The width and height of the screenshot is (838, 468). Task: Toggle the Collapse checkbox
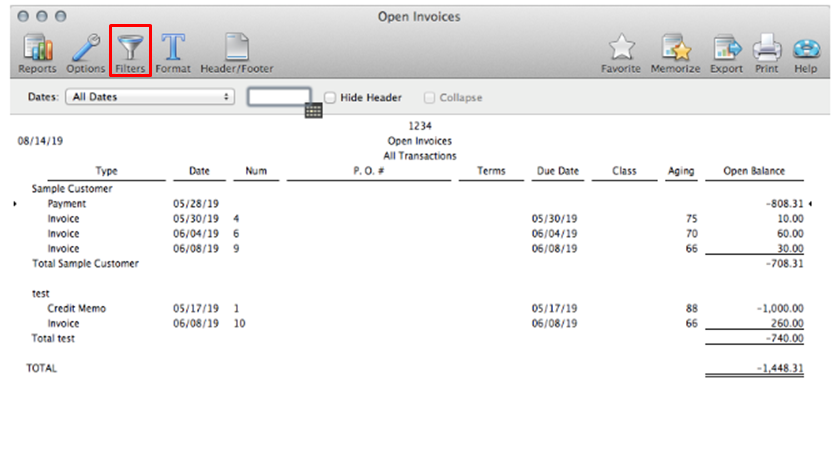[429, 98]
